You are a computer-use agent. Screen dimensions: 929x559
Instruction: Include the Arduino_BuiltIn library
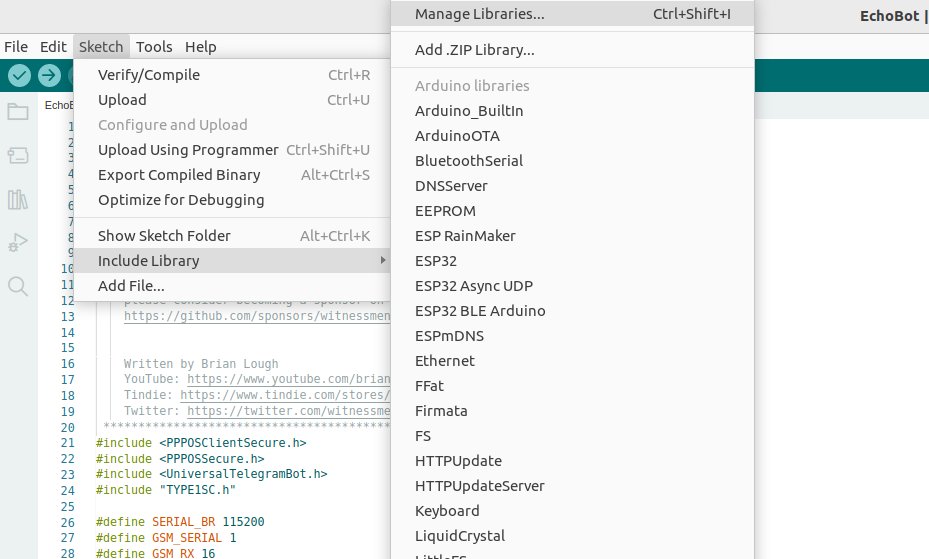[572, 111]
